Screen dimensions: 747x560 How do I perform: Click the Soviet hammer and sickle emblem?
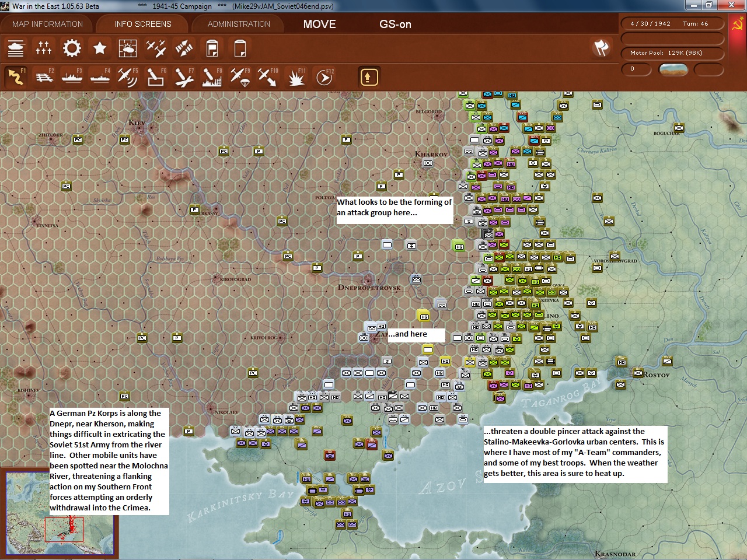[737, 24]
